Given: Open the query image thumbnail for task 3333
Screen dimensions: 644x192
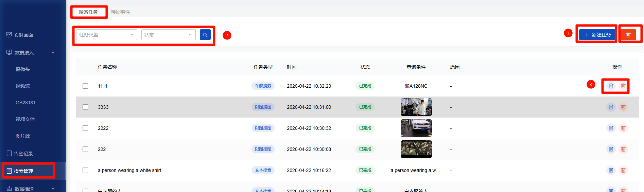Looking at the screenshot, I should [x=416, y=107].
